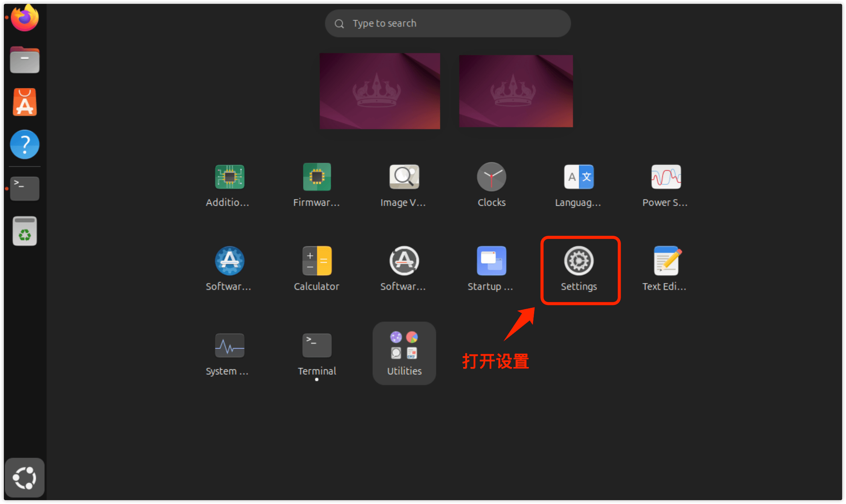The image size is (846, 504).
Task: Open Software Updater app
Action: 404,261
